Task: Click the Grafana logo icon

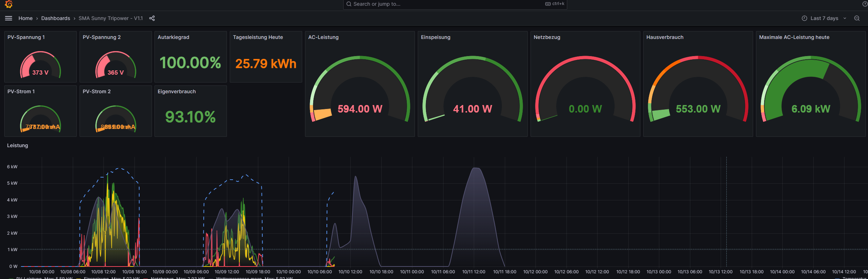Action: point(9,4)
